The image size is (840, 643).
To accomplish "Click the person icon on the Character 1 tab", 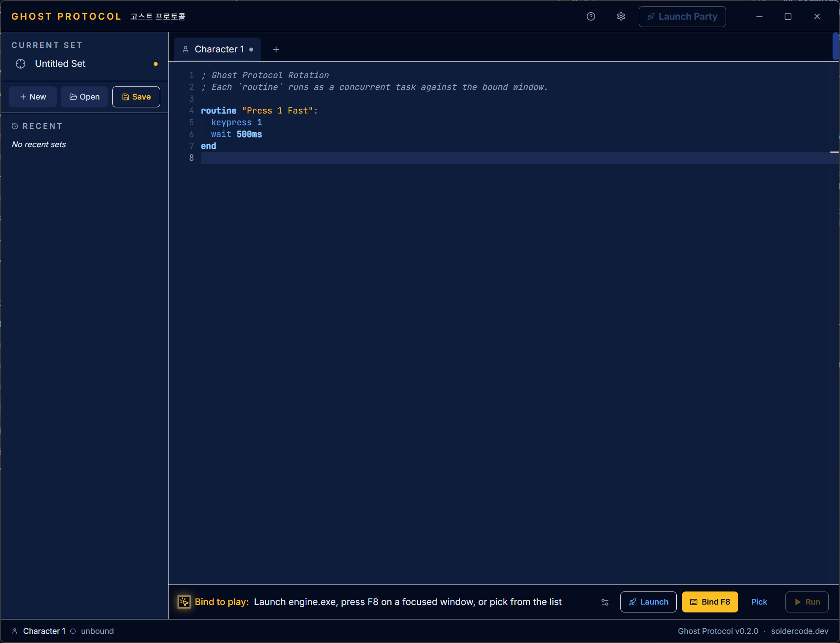I will tap(185, 49).
